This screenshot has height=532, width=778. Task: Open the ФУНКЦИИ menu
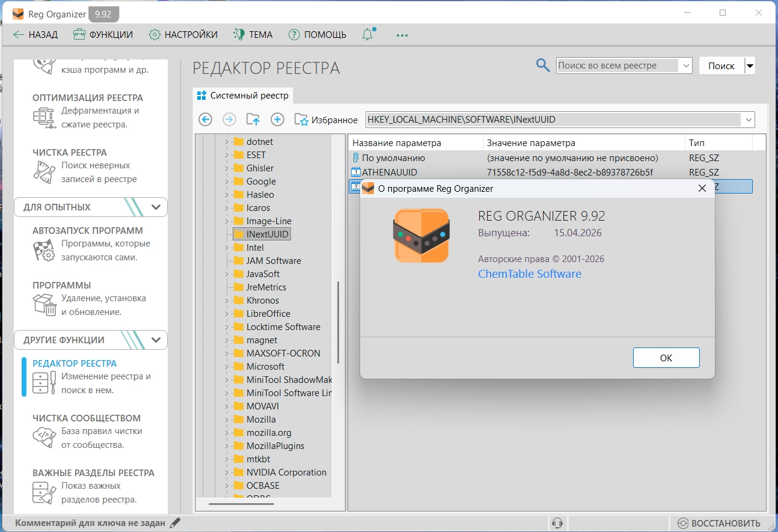point(103,35)
